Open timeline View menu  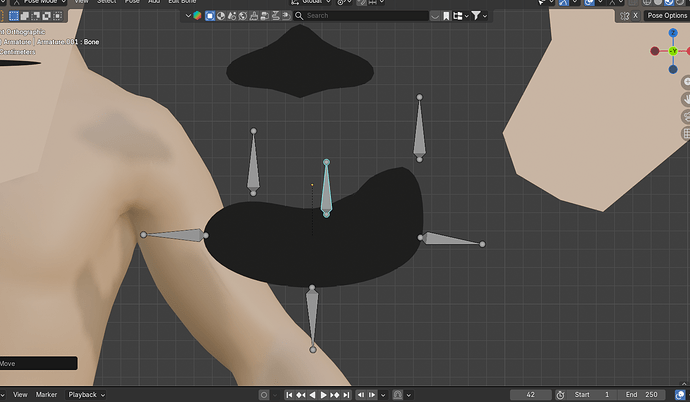click(x=20, y=395)
